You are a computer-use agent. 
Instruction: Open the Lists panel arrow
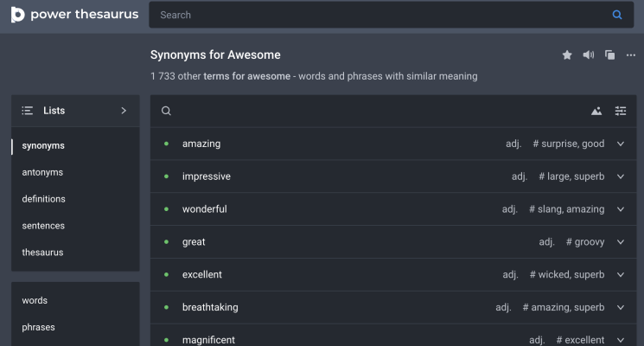click(x=124, y=111)
